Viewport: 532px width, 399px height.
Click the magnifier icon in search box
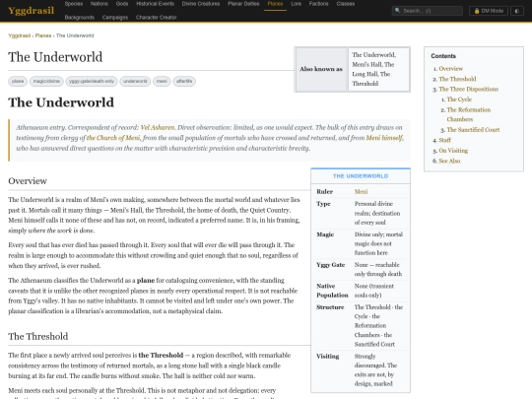point(398,11)
